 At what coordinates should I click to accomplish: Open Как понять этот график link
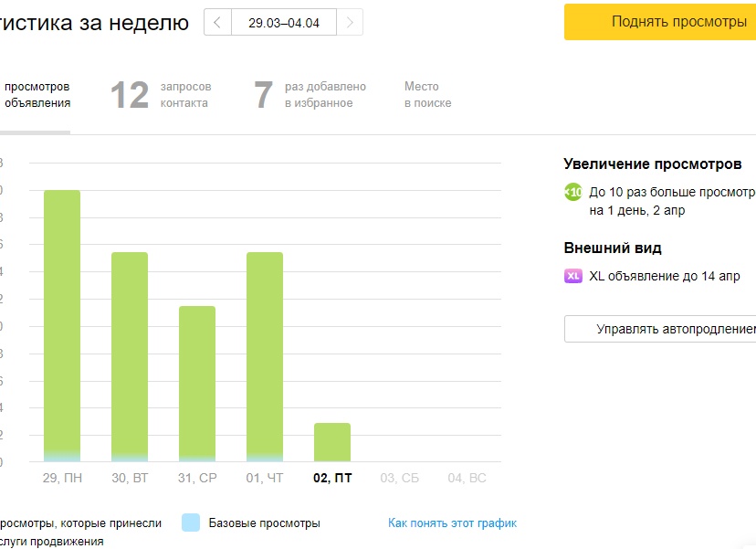click(x=452, y=523)
